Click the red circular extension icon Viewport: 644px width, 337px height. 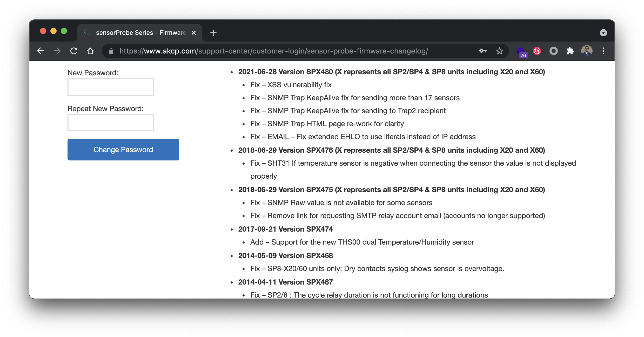pyautogui.click(x=537, y=51)
